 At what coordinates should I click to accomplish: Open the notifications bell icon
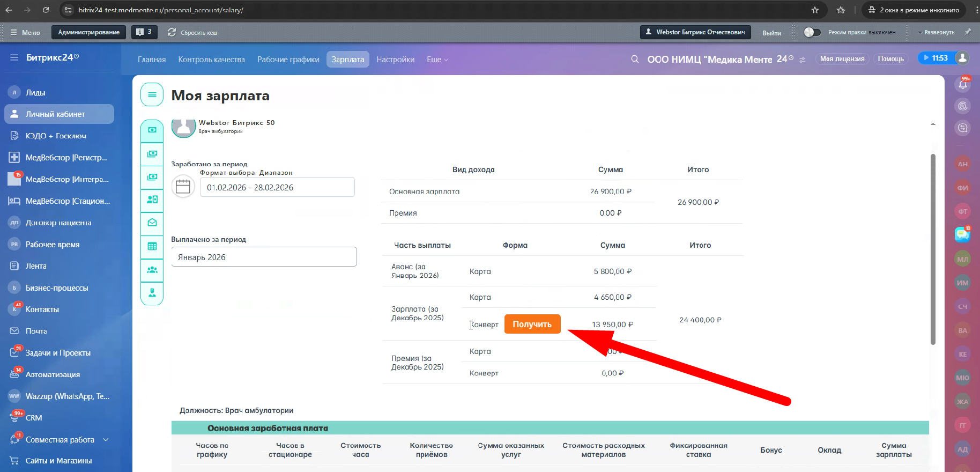(963, 84)
